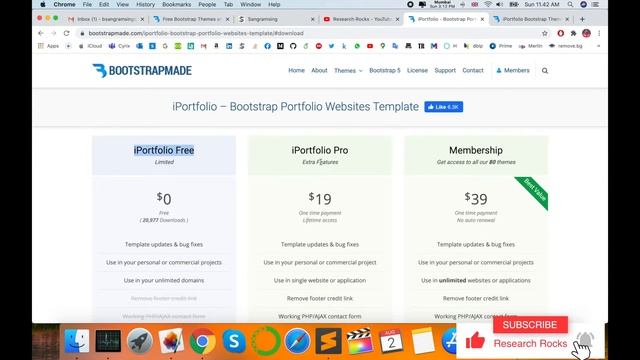
Task: Open Sublime Text from the Dock
Action: point(329,341)
